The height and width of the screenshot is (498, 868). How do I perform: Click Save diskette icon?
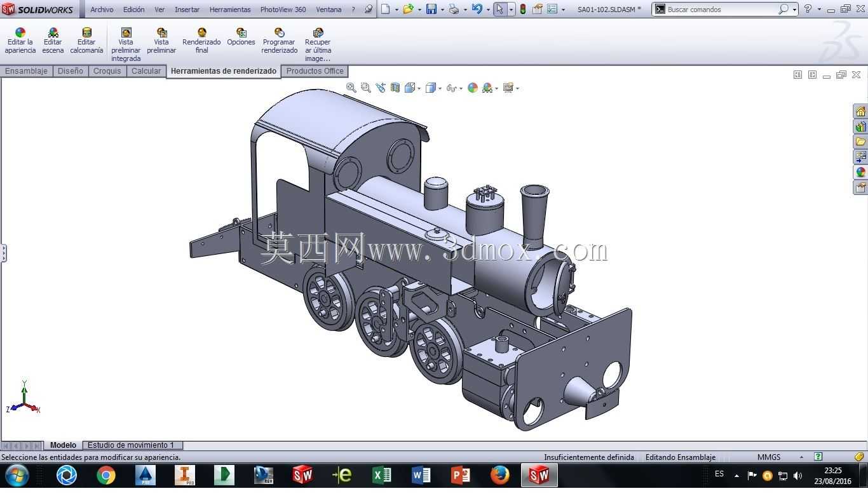coord(431,9)
